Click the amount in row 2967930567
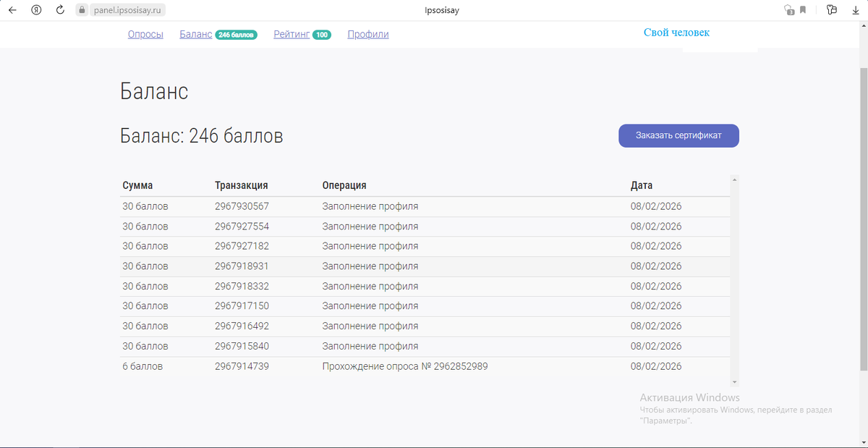The image size is (868, 448). pyautogui.click(x=145, y=206)
